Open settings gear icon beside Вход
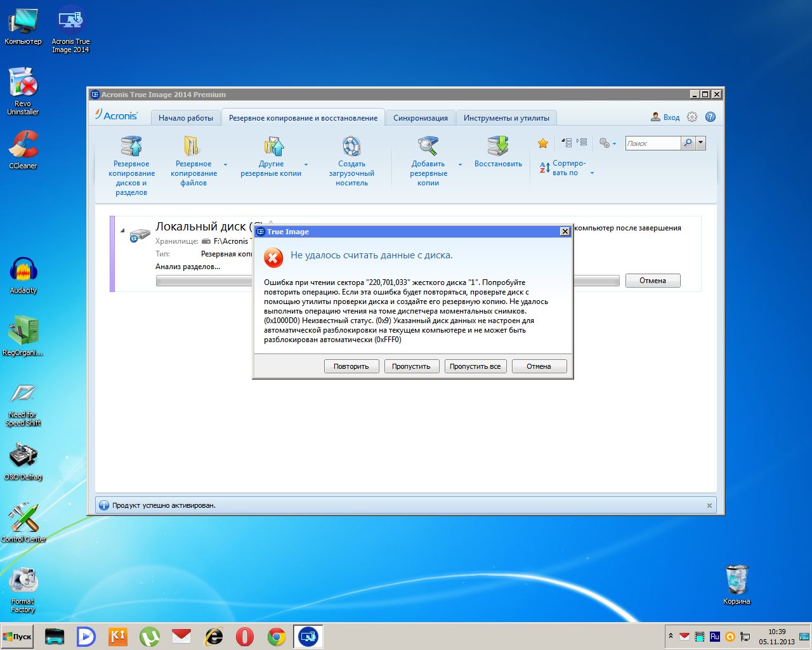Screen dimensions: 812x650 (x=692, y=117)
